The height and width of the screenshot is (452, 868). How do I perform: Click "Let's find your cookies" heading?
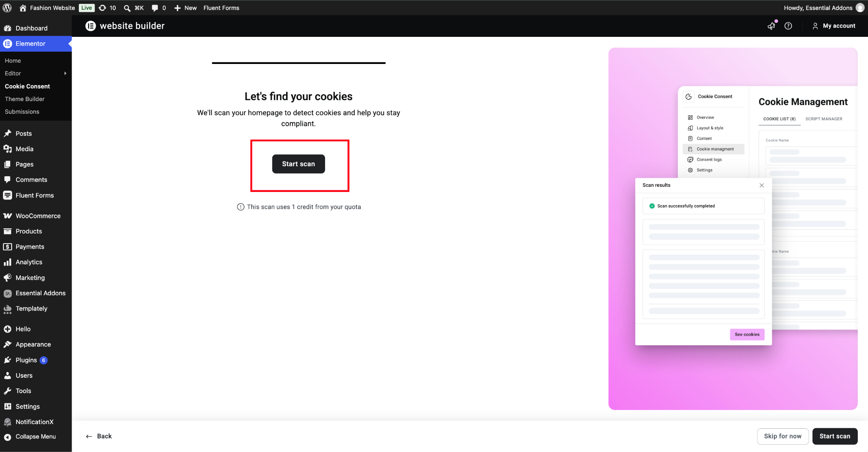pyautogui.click(x=298, y=97)
